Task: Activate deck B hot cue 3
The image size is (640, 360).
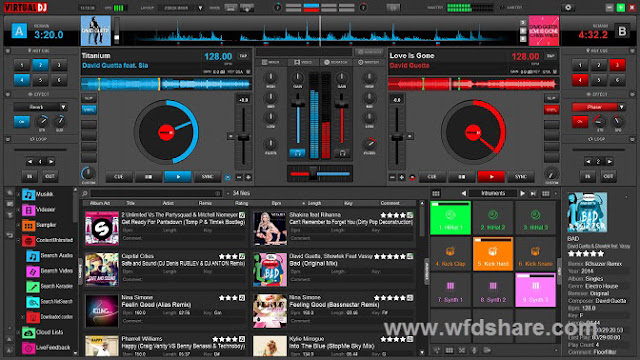Action: 617,65
